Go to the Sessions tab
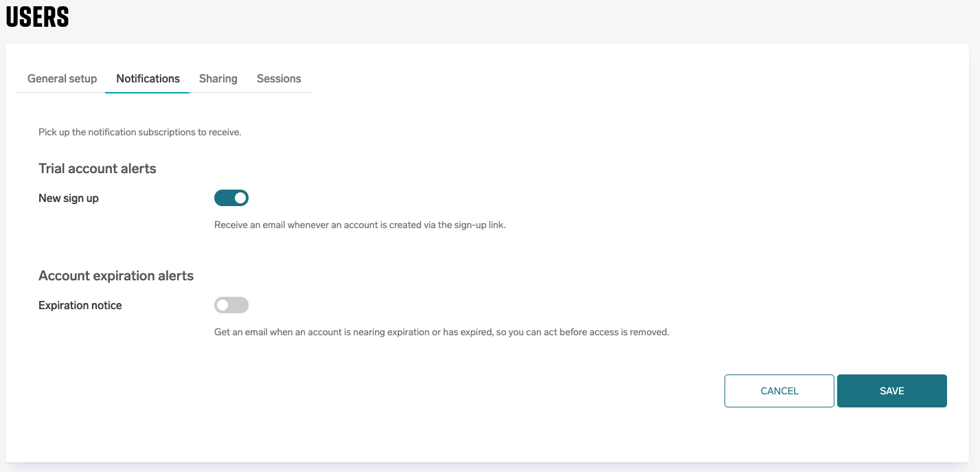Viewport: 980px width, 472px height. click(279, 78)
